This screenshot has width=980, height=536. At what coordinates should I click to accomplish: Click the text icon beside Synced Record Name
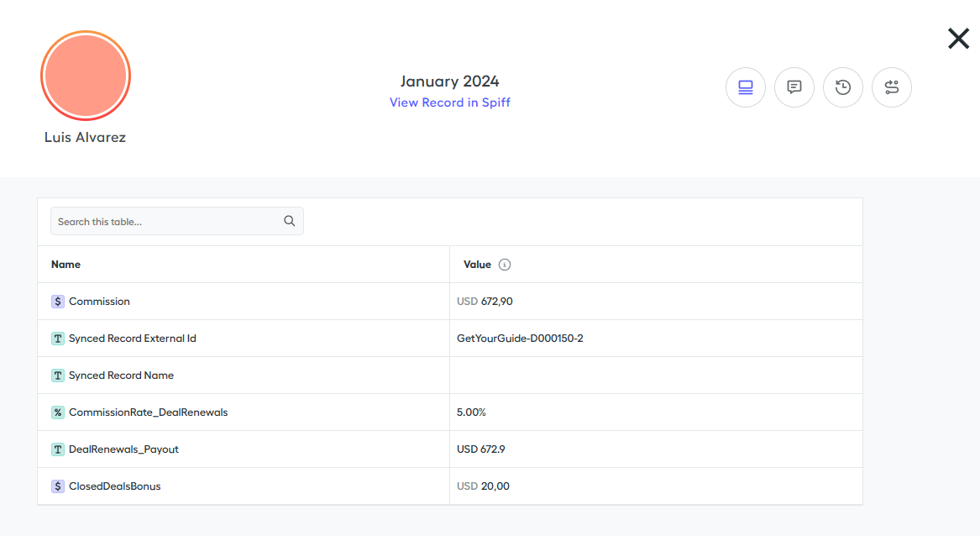tap(58, 376)
